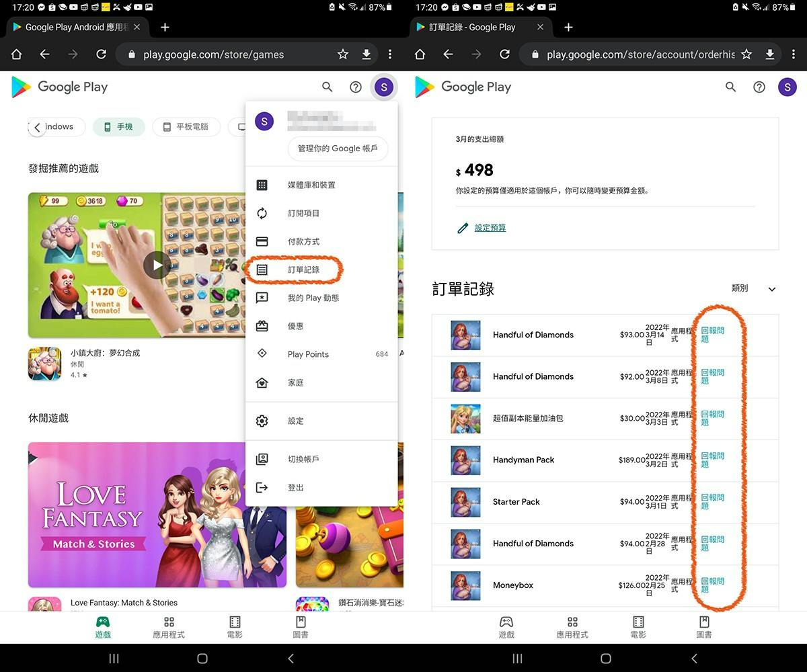
Task: Open new tab in left browser
Action: click(165, 28)
